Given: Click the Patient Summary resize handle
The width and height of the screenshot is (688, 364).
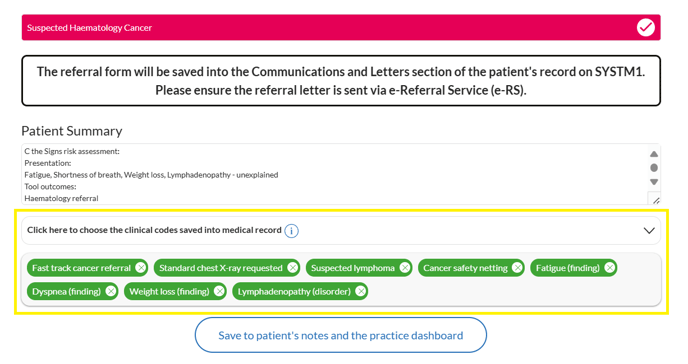Looking at the screenshot, I should click(x=656, y=201).
